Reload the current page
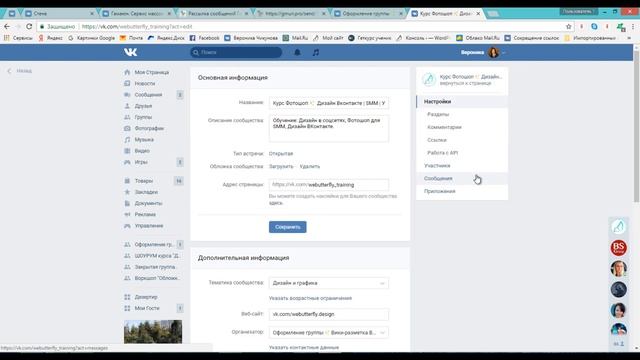The height and width of the screenshot is (360, 640). point(29,27)
